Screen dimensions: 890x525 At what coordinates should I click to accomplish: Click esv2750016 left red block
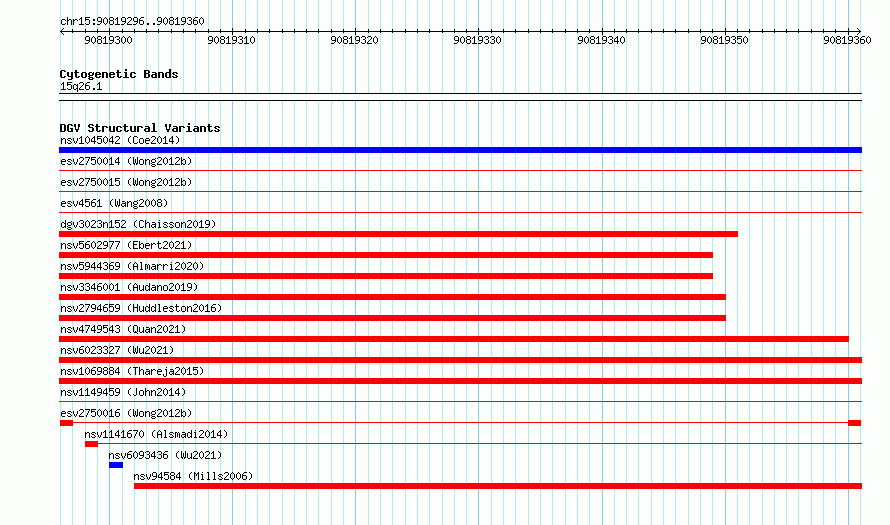[x=66, y=423]
